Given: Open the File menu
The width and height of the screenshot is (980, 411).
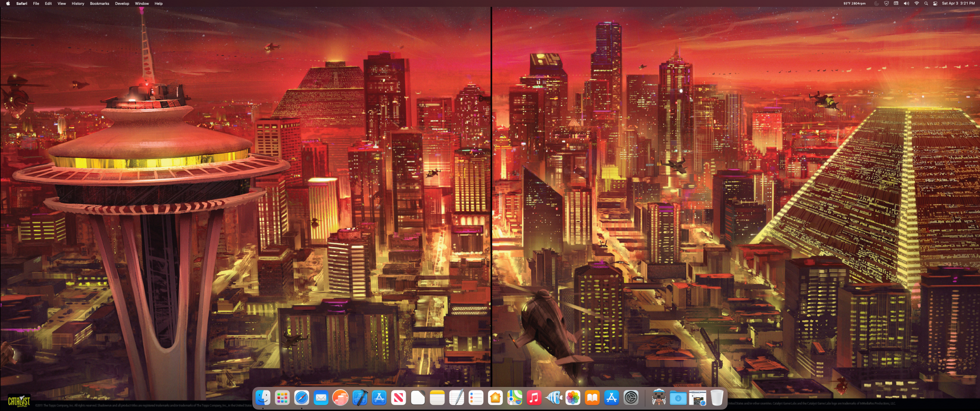Looking at the screenshot, I should coord(36,3).
